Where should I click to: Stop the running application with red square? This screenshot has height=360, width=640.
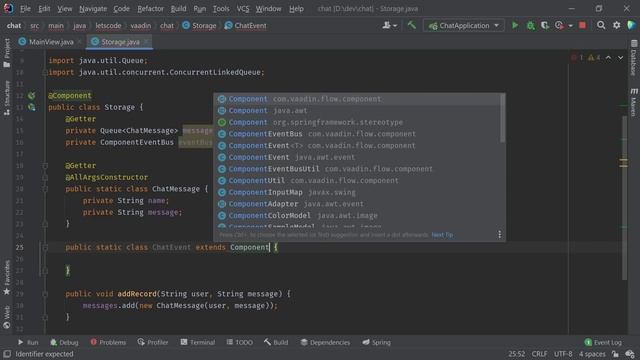[x=582, y=25]
